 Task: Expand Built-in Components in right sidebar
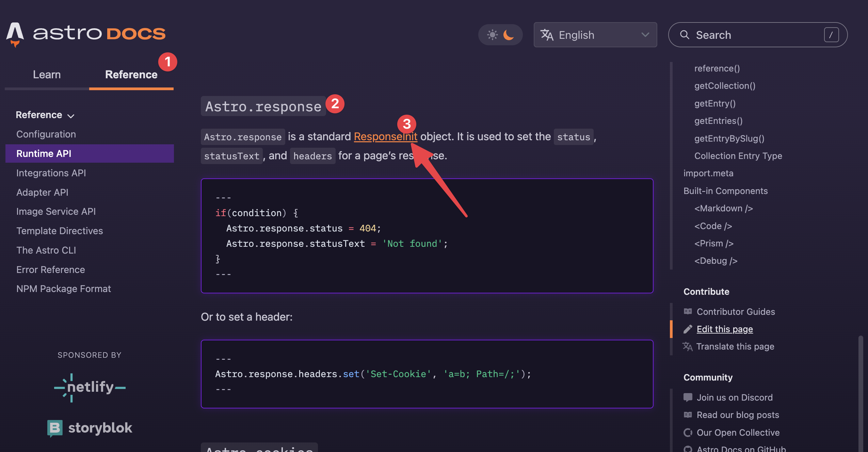click(x=725, y=191)
